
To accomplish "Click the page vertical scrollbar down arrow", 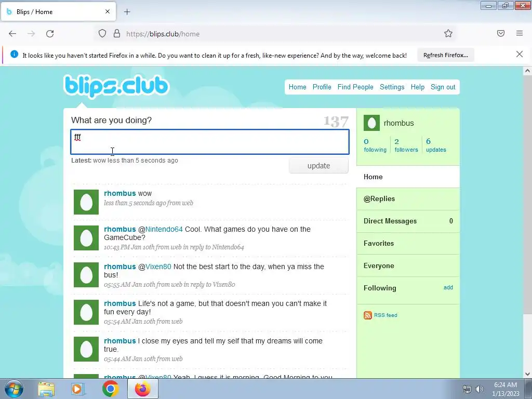I will coord(527,374).
